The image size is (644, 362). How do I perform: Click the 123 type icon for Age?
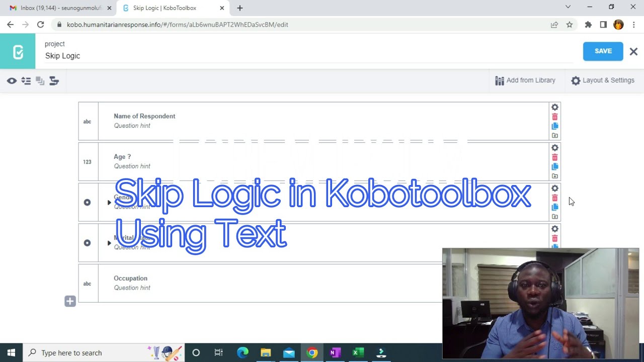pyautogui.click(x=88, y=162)
